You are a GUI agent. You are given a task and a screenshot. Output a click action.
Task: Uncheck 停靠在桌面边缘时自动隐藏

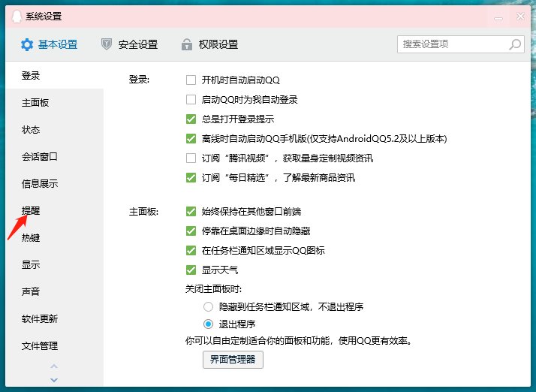(191, 231)
